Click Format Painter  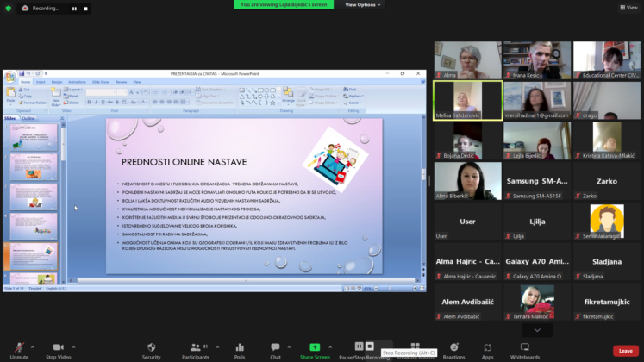pos(33,103)
